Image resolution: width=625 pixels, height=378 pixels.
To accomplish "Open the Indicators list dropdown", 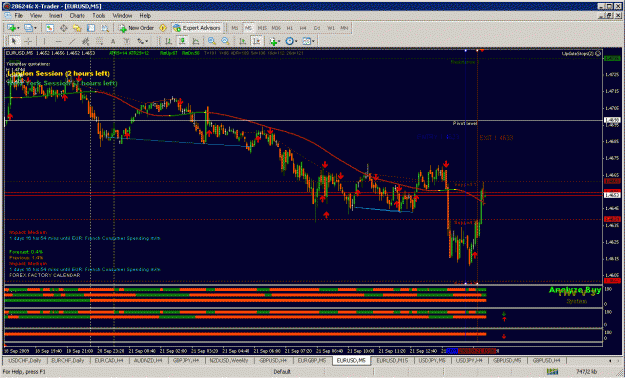I will [275, 41].
